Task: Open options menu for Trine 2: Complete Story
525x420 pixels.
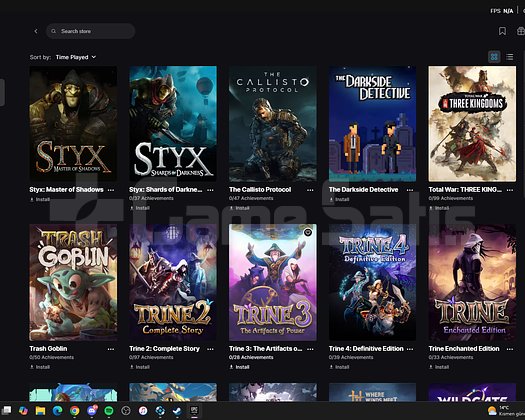Action: (210, 349)
